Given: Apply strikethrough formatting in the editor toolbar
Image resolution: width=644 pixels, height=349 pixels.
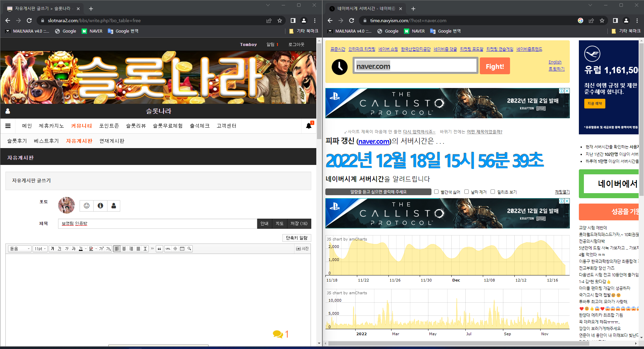Looking at the screenshot, I should 74,249.
